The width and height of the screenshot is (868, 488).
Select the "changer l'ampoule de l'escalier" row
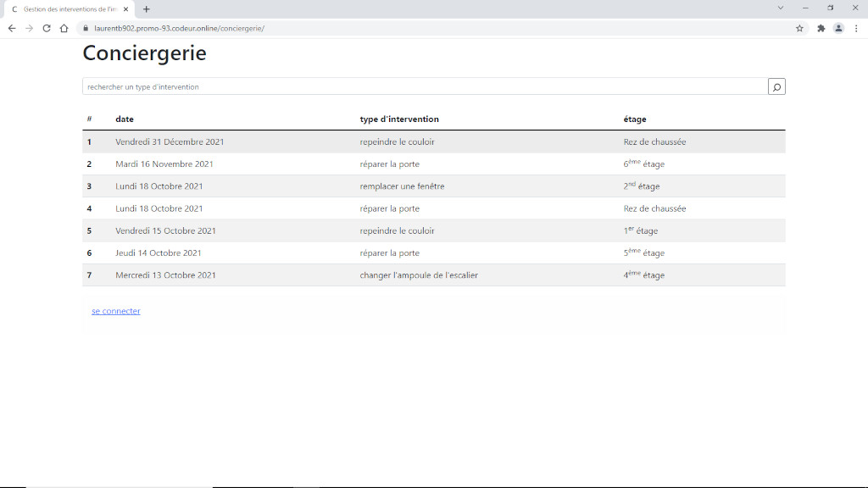(419, 275)
